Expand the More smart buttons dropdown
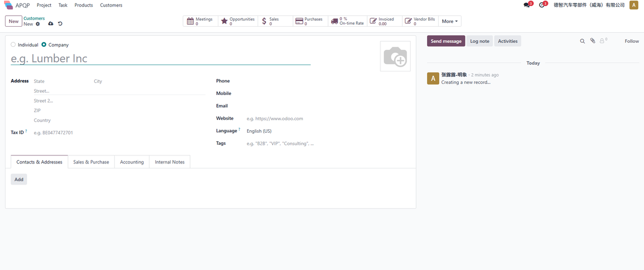This screenshot has height=270, width=644. (449, 21)
